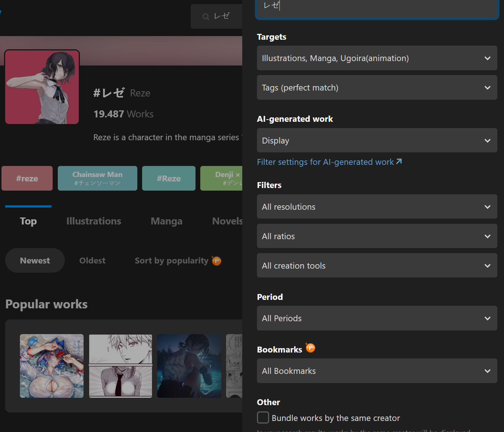Screen dimensions: 504x432
Task: Open the black-and-white manga popular work thumbnail
Action: pos(120,366)
